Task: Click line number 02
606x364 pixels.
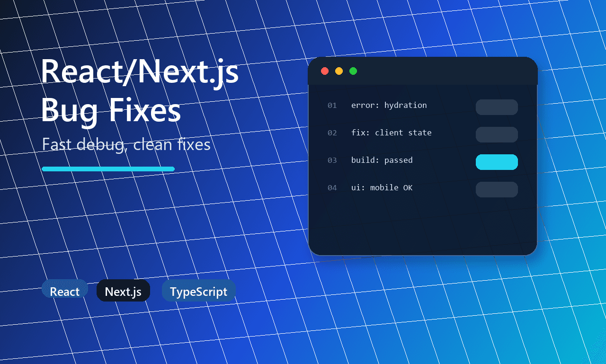Action: pos(332,133)
